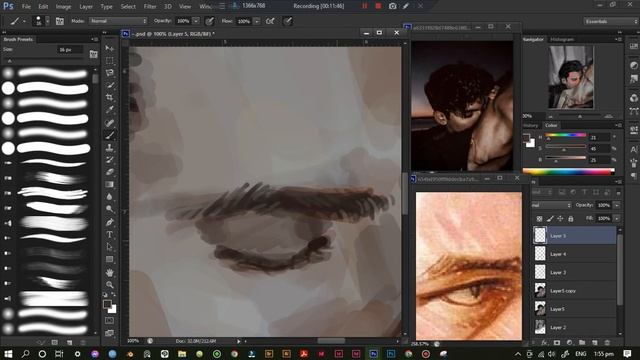
Task: Open the layer Opacity arrow in Layers panel
Action: (617, 205)
